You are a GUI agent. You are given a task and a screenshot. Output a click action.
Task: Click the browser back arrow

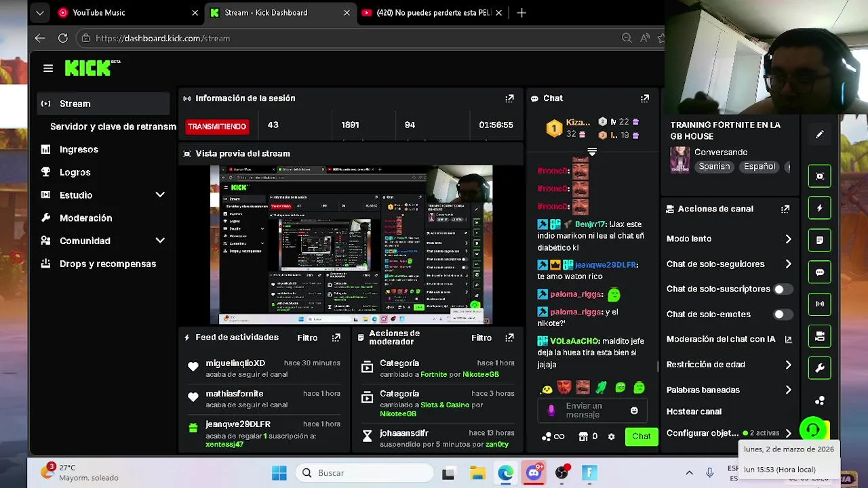[40, 38]
